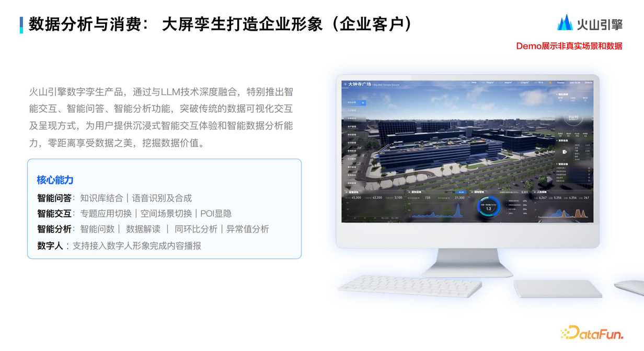Click the slide title 数据分析与消费
The height and width of the screenshot is (351, 644).
[85, 25]
